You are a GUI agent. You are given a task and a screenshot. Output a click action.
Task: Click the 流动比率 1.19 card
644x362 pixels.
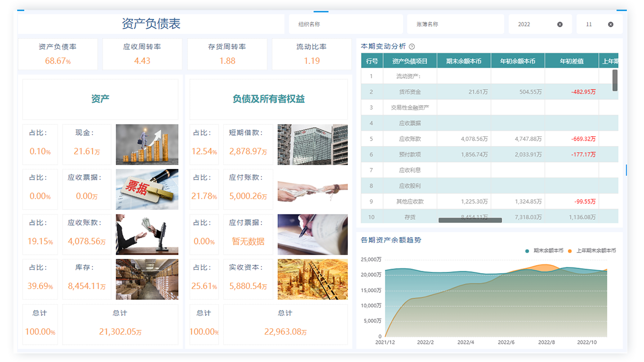(x=312, y=54)
